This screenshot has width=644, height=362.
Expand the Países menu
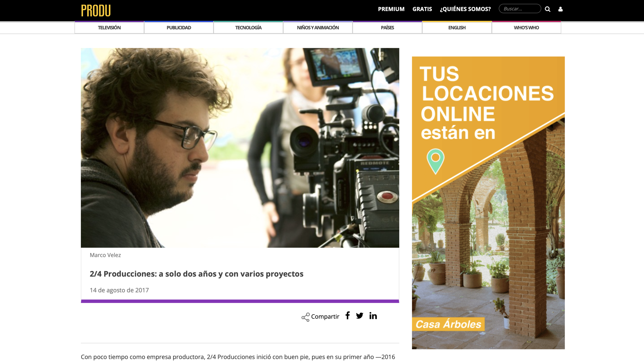(387, 28)
